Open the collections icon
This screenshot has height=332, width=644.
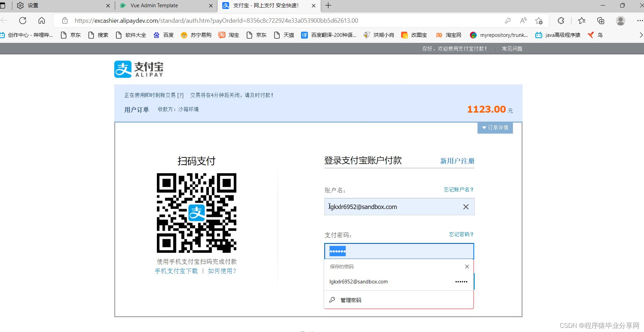[x=601, y=21]
